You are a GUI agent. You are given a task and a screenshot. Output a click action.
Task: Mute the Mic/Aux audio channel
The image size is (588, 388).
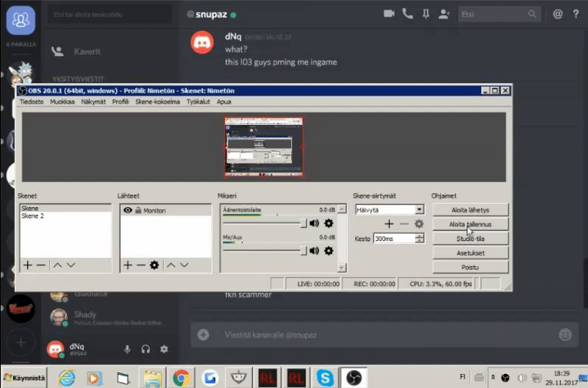pyautogui.click(x=315, y=251)
